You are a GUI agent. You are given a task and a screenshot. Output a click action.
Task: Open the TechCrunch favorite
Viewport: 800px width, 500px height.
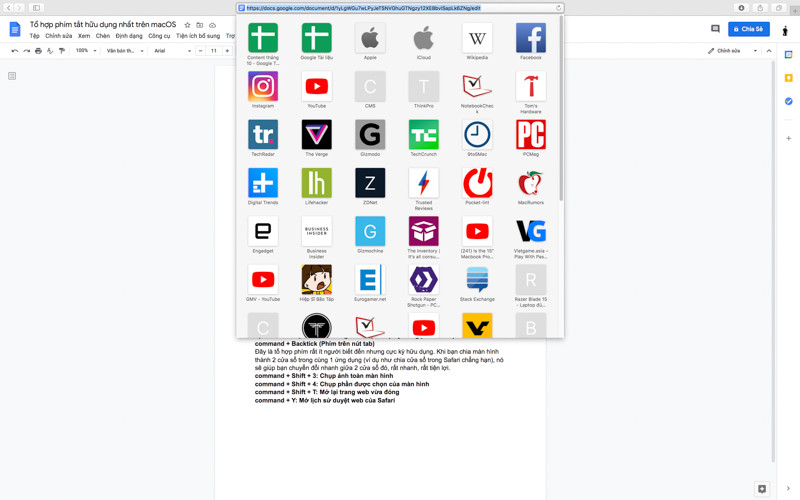coord(423,135)
